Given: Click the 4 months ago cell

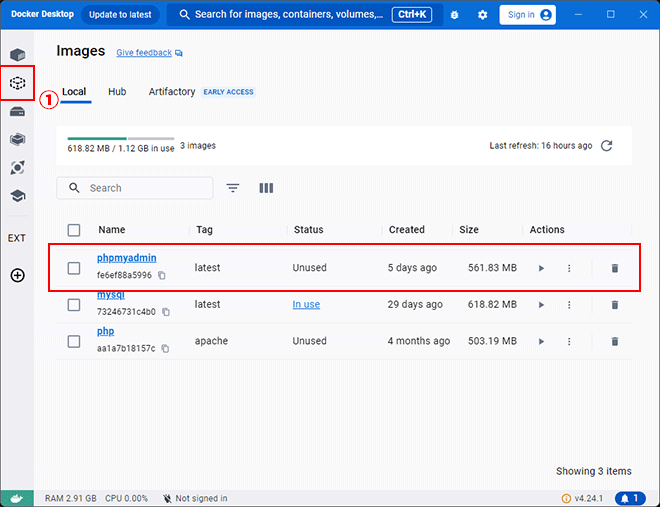Looking at the screenshot, I should point(419,341).
